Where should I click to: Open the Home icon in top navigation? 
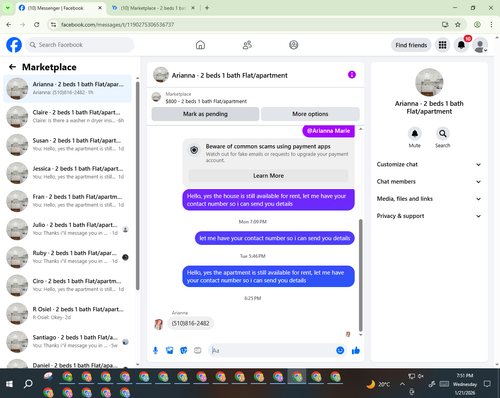tap(200, 45)
